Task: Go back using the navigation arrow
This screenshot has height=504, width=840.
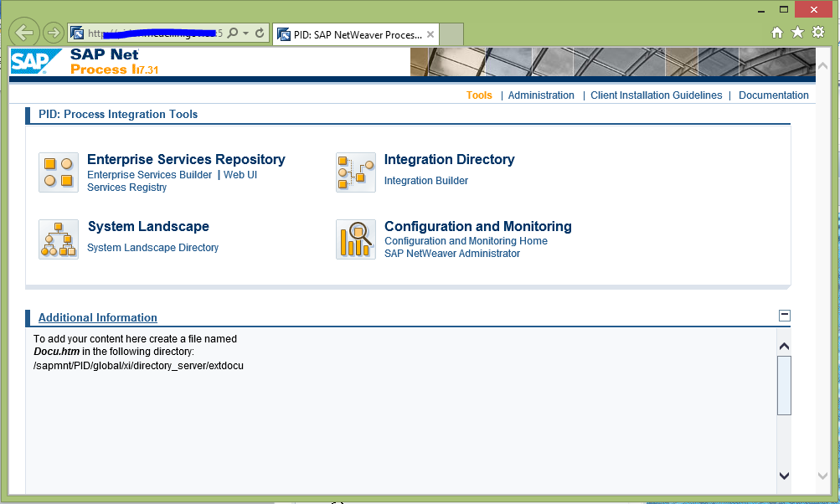Action: click(23, 32)
